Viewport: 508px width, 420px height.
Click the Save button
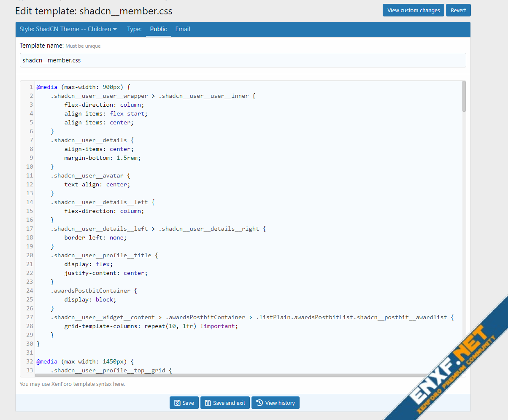click(184, 403)
